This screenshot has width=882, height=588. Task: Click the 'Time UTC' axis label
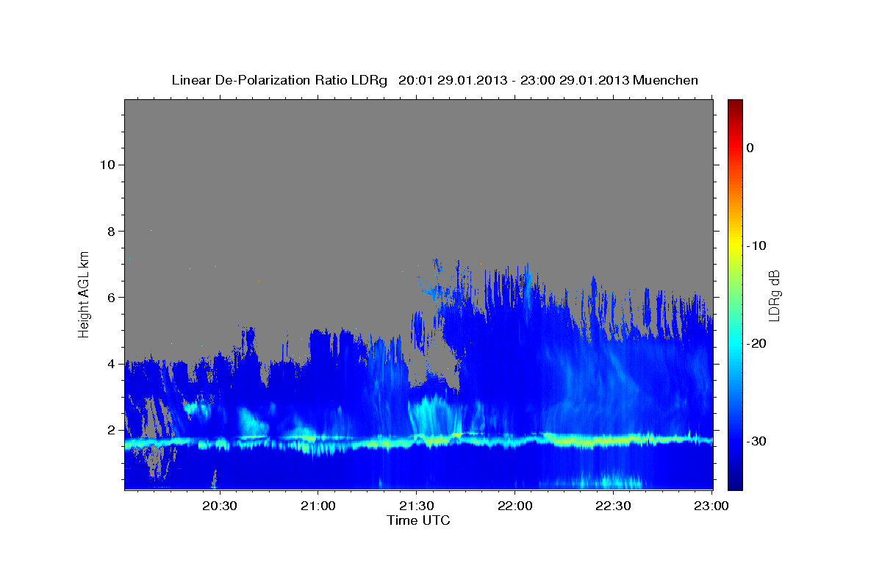(x=418, y=520)
